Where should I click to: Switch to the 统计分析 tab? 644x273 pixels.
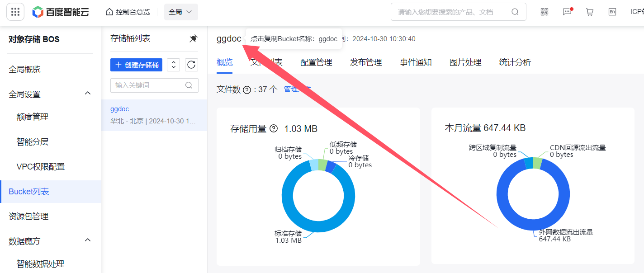[515, 62]
